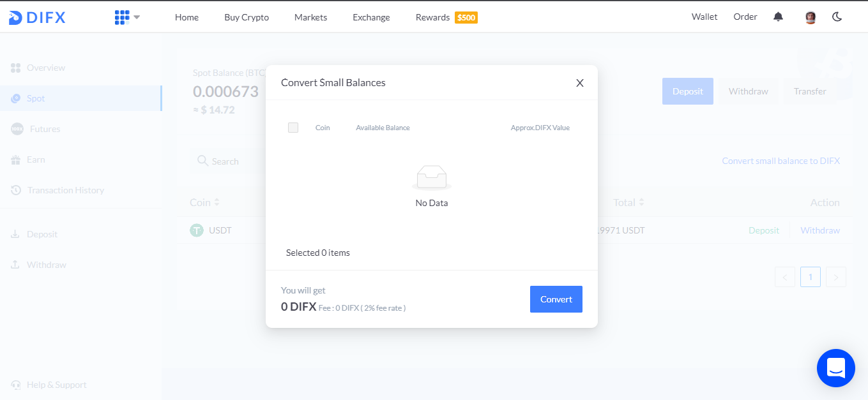Click Convert small balance to DIFX link
868x400 pixels.
click(x=781, y=161)
